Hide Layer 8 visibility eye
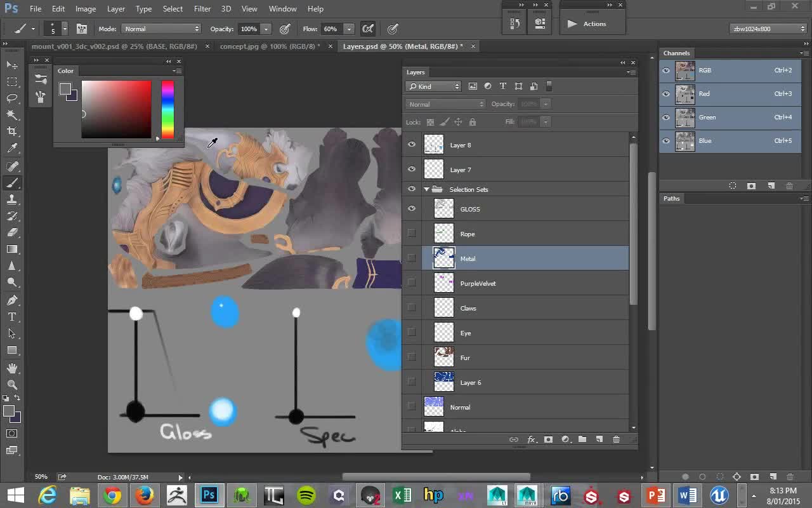The image size is (812, 508). 412,145
